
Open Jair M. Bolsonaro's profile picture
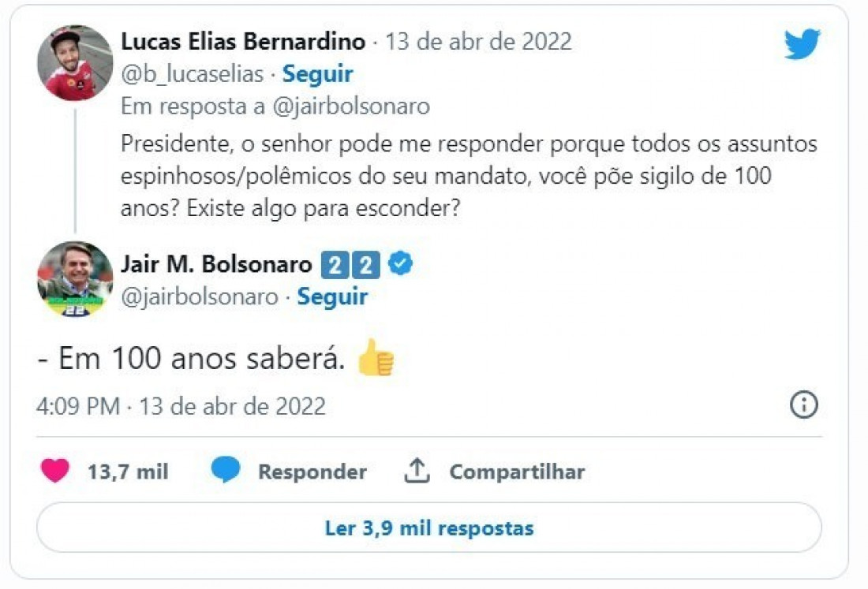pos(75,278)
